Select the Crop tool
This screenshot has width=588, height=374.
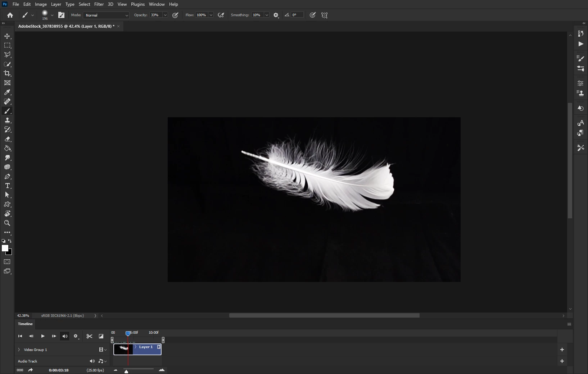click(7, 73)
